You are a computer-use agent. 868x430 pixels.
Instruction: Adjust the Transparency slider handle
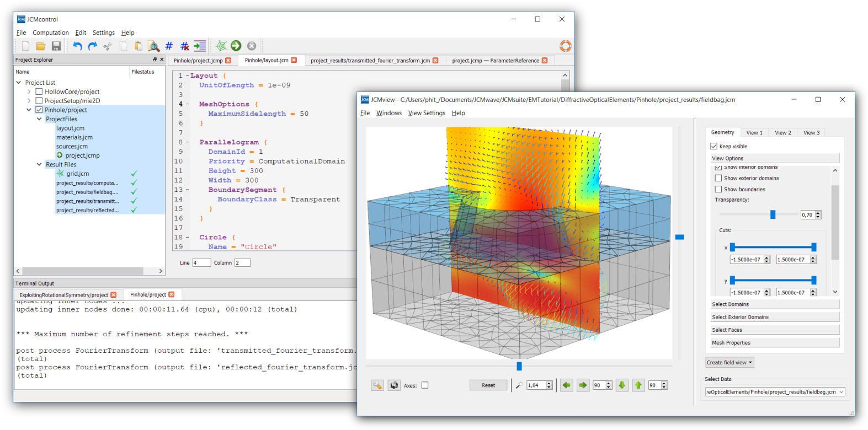click(773, 214)
